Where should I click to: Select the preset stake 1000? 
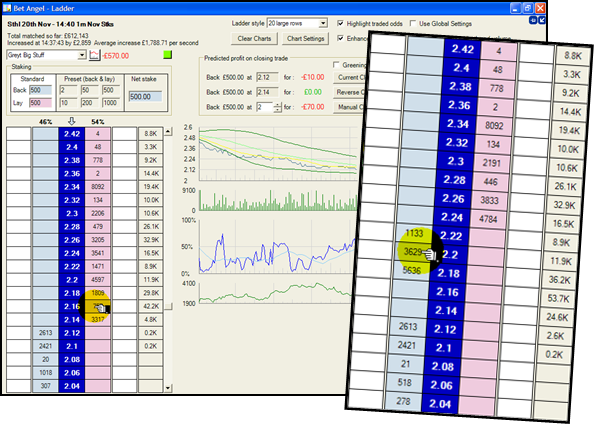click(111, 103)
